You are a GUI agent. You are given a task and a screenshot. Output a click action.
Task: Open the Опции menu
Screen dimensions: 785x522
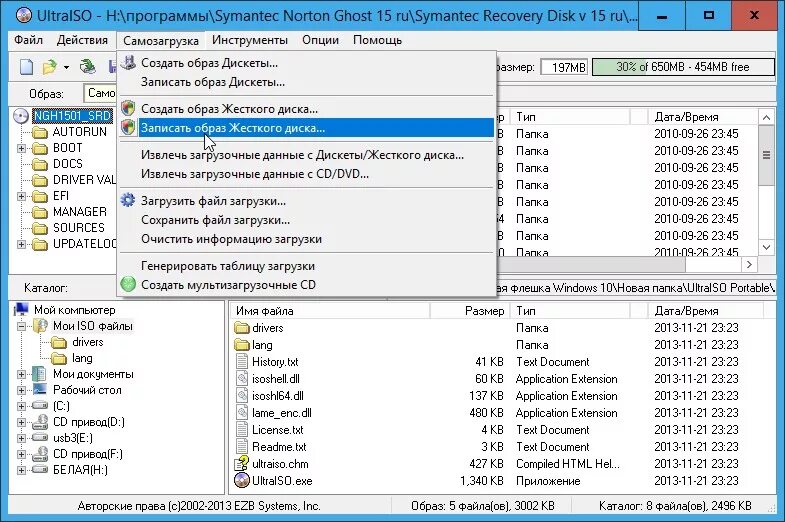point(320,40)
